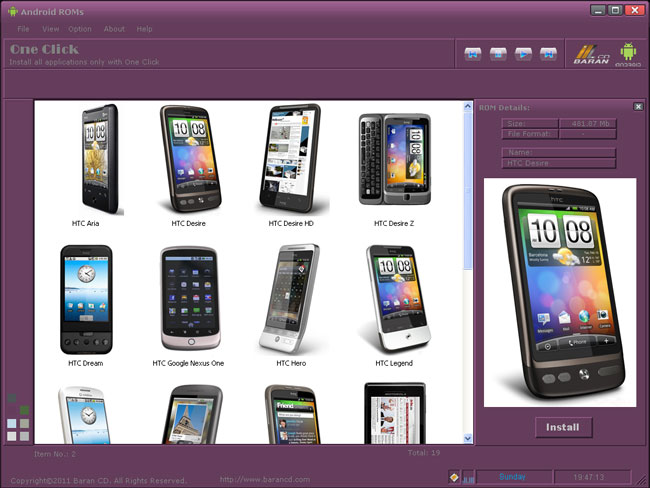Click the scroll up arrow of list

468,106
